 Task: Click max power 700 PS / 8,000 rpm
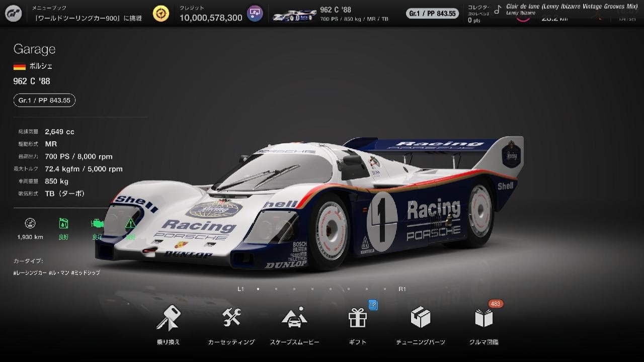[78, 156]
